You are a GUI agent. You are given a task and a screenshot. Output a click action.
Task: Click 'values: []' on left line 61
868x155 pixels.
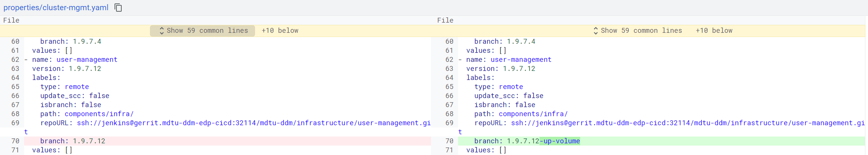tap(52, 51)
